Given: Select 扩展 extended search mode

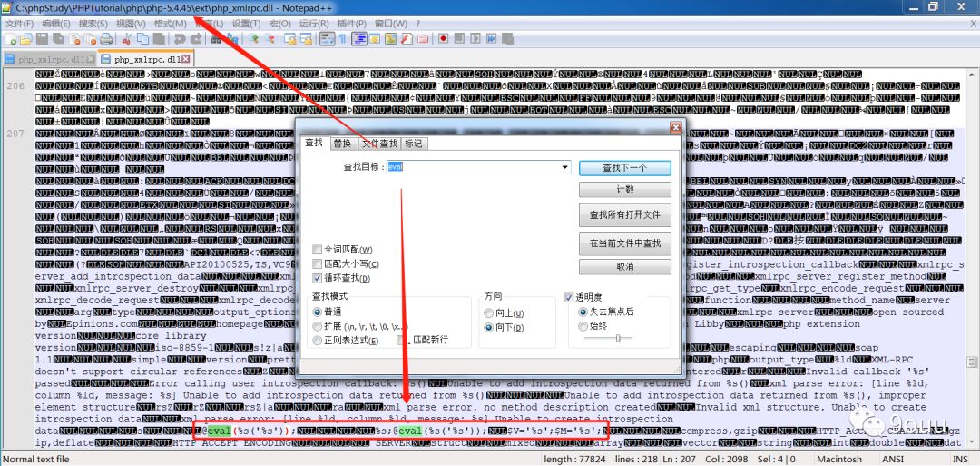Looking at the screenshot, I should click(x=360, y=326).
